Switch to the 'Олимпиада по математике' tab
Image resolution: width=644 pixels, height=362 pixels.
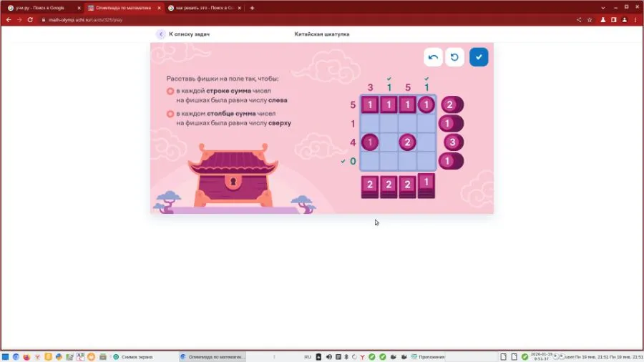pos(123,8)
